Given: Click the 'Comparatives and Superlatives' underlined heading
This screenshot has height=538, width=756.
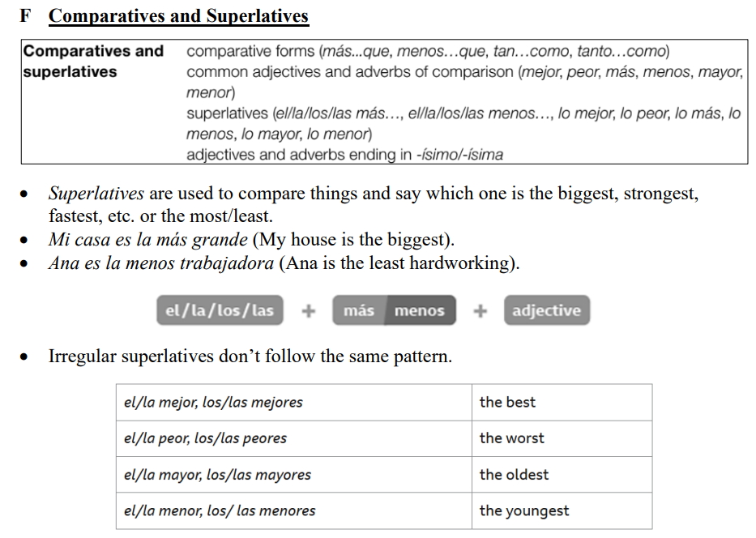Looking at the screenshot, I should pyautogui.click(x=178, y=16).
